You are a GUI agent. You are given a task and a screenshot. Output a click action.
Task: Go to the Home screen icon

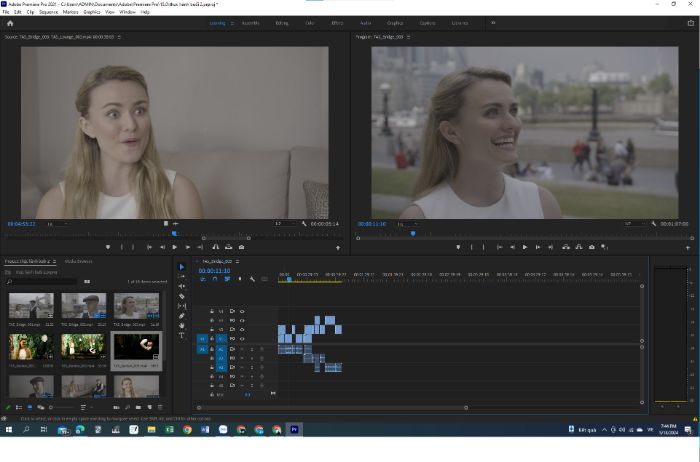[x=10, y=23]
